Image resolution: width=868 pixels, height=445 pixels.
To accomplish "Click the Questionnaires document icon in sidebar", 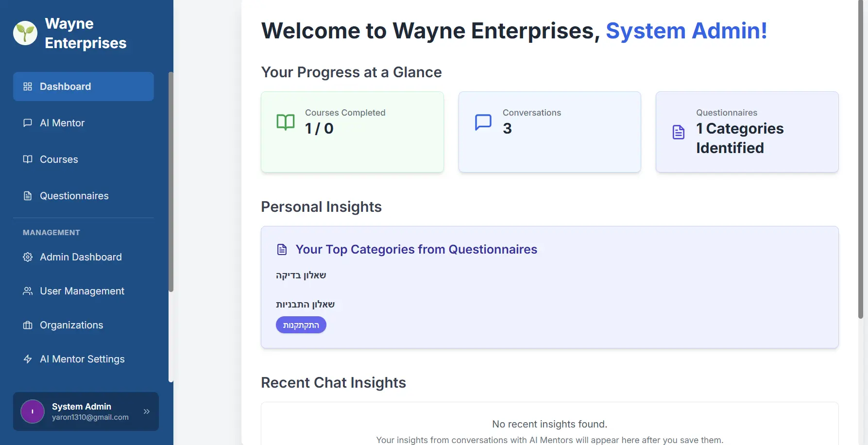I will click(x=28, y=196).
